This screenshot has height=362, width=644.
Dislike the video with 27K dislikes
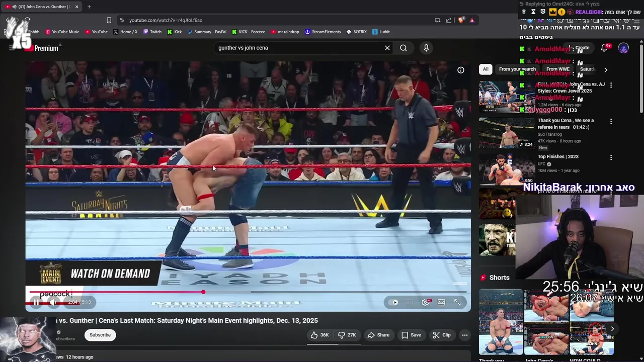pos(347,335)
